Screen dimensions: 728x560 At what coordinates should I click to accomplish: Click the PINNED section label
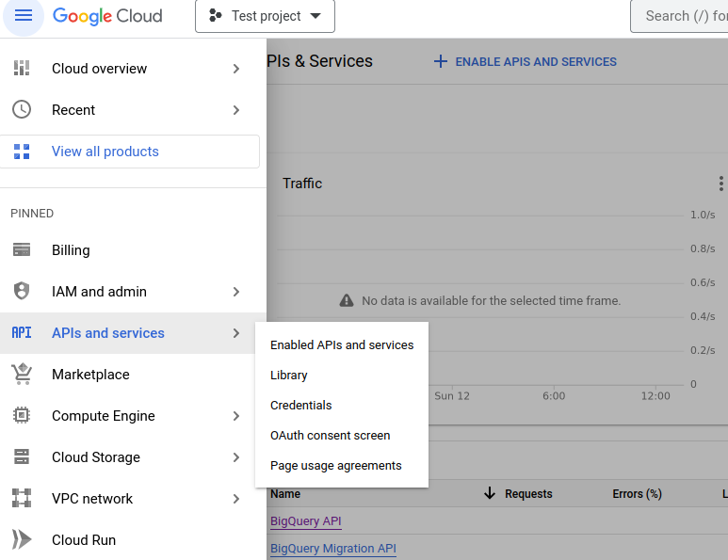click(x=32, y=214)
